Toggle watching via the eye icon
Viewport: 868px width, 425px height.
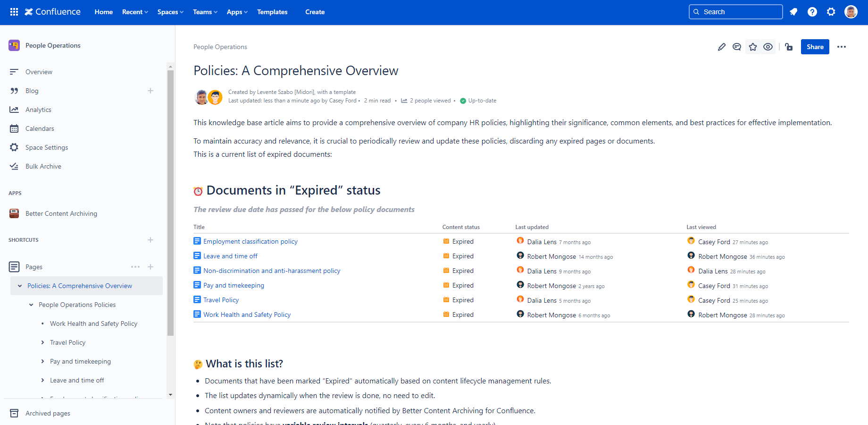pos(768,47)
